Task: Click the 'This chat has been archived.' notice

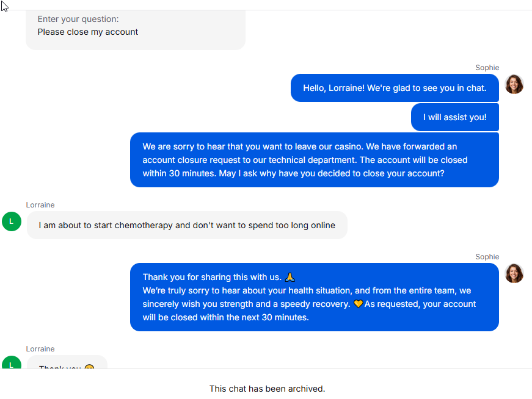Action: coord(267,389)
